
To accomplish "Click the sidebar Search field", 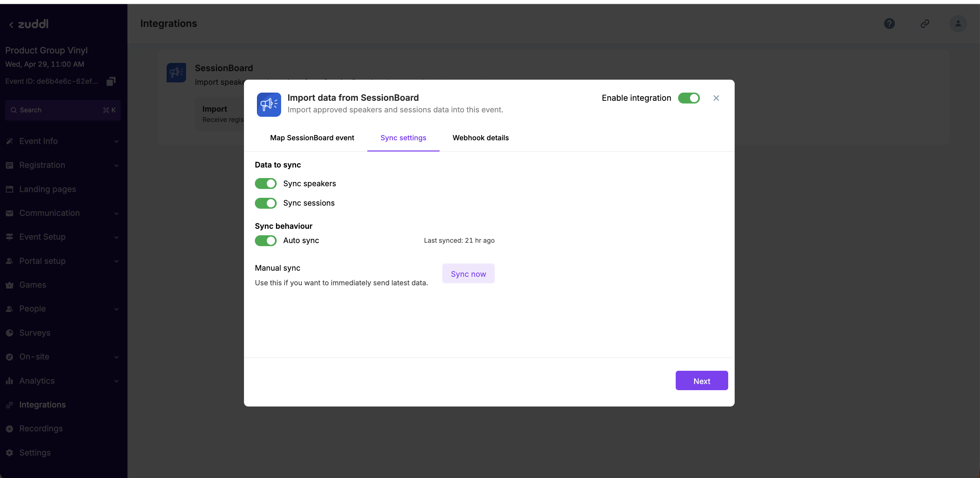I will [x=63, y=110].
